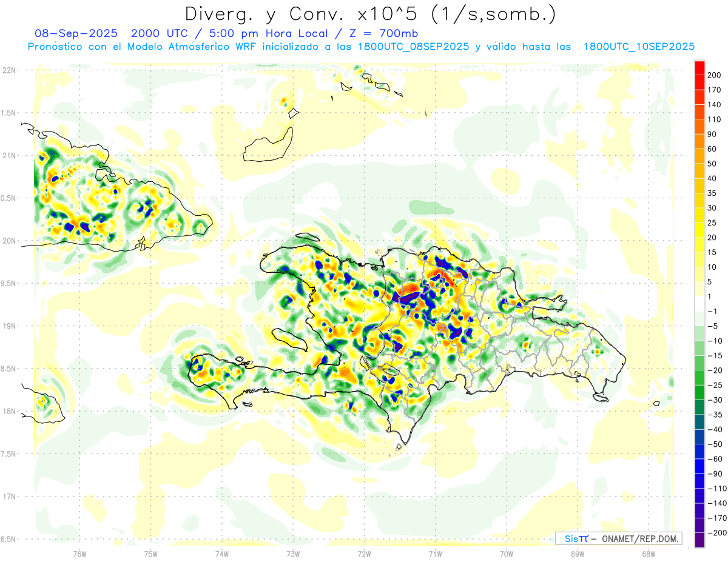Viewport: 728px width, 562px height.
Task: Click the '71W' longitude label
Action: click(x=435, y=554)
